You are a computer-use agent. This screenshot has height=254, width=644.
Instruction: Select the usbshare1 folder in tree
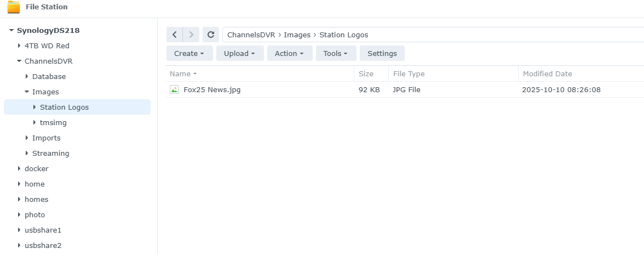coord(43,230)
